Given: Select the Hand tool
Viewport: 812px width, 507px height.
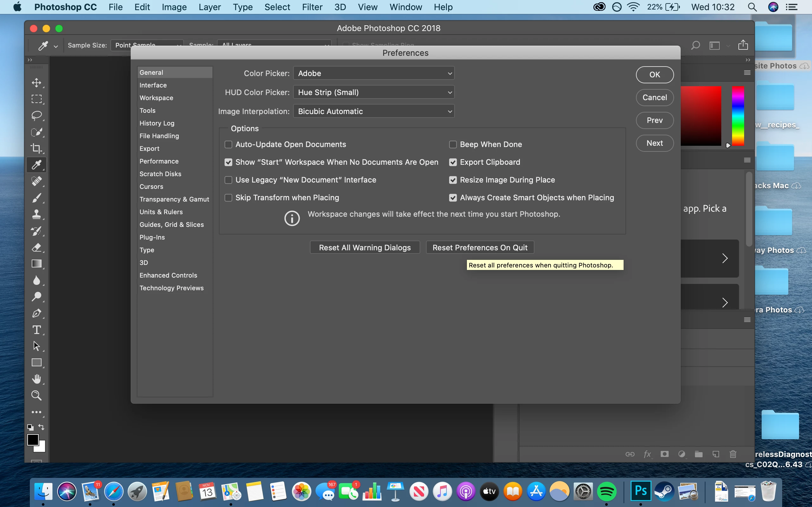Looking at the screenshot, I should tap(36, 379).
